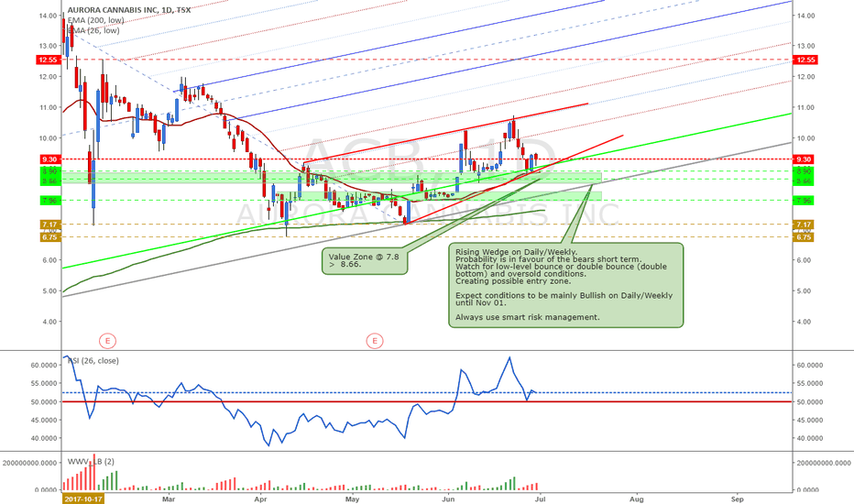The height and width of the screenshot is (504, 854).
Task: Click the red 12.55 price tag on right axis
Action: [x=805, y=60]
